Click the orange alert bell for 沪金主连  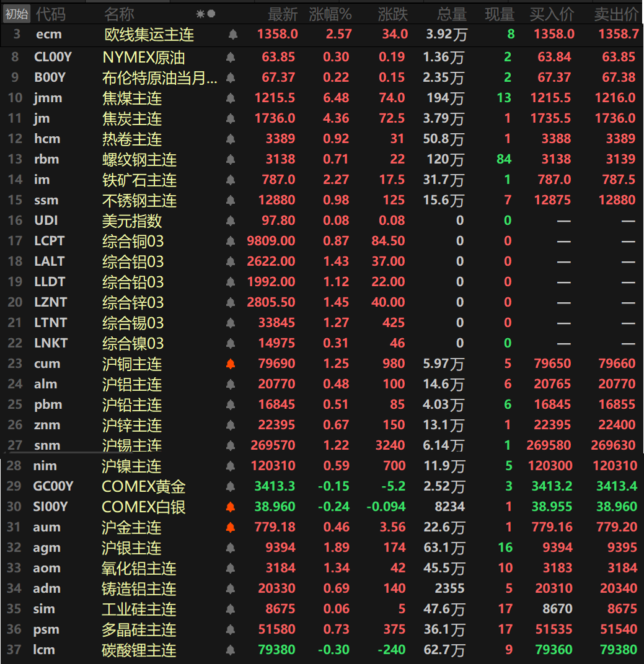tap(231, 527)
